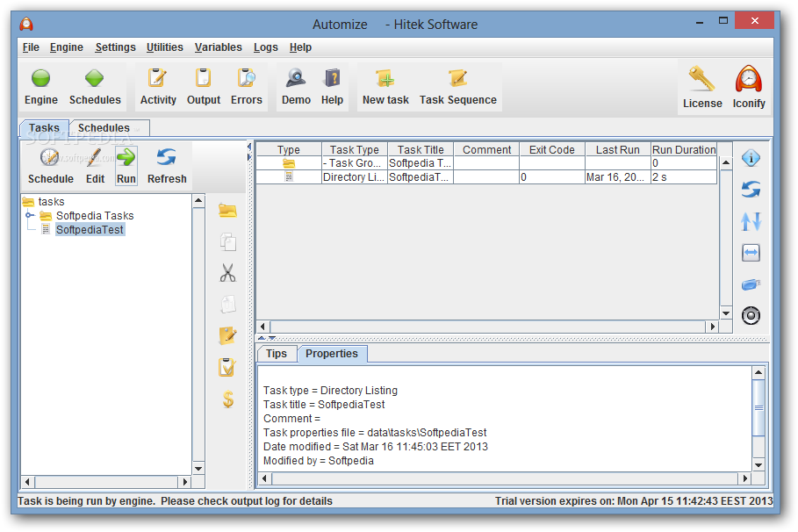Screen dimensions: 798x532
Task: Click the paste icon in vertical toolbar
Action: [227, 305]
